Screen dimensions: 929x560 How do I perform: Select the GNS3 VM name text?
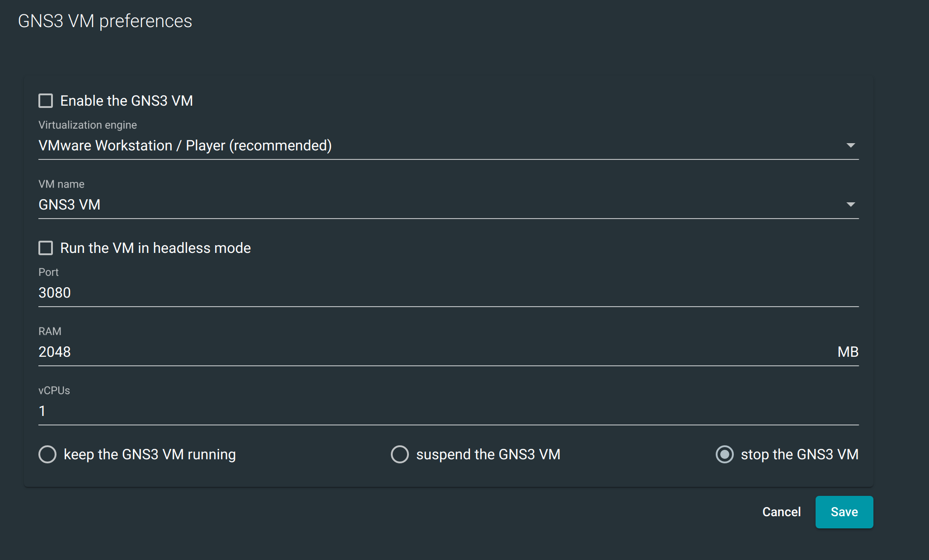pyautogui.click(x=69, y=205)
